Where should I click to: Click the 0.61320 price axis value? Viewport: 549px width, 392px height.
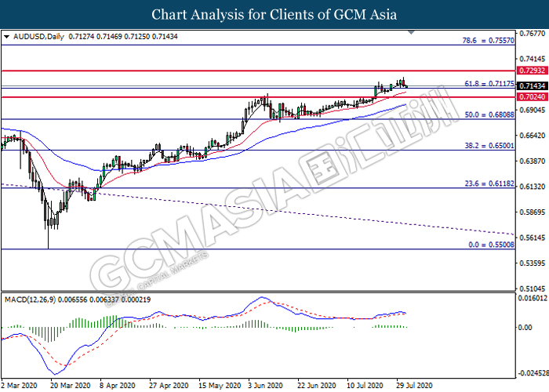click(533, 187)
